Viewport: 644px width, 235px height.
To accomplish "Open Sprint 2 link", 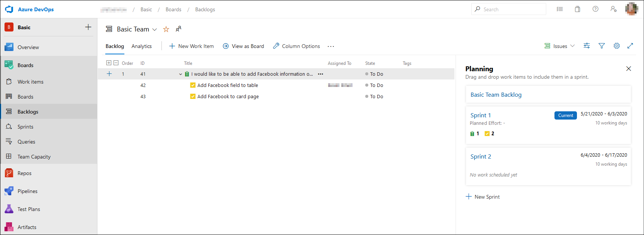I will tap(481, 157).
